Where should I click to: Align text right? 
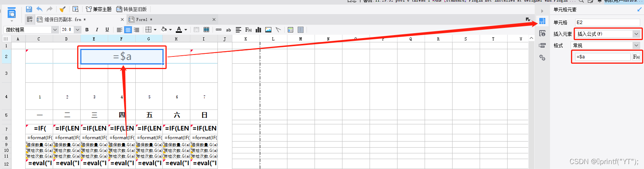click(x=136, y=30)
